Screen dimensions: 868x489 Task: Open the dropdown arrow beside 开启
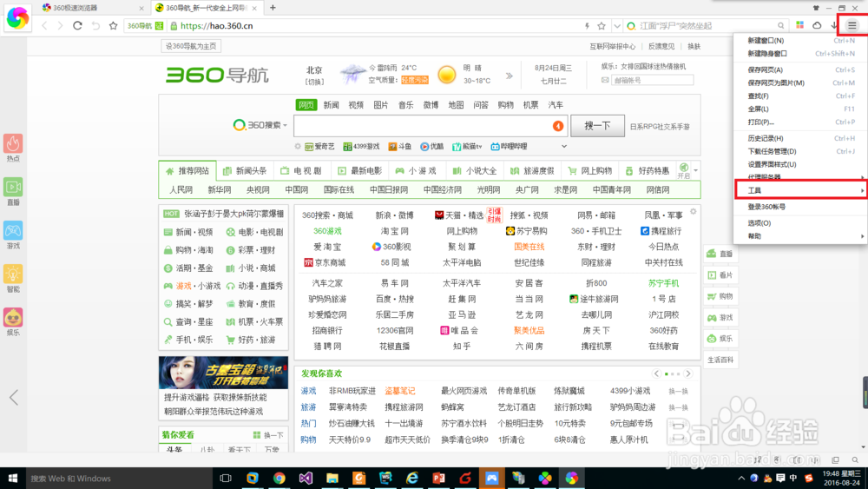(696, 170)
